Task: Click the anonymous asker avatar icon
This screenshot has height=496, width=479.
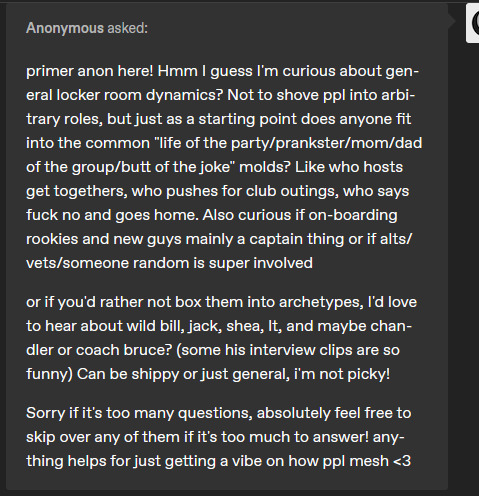Action: (x=473, y=23)
